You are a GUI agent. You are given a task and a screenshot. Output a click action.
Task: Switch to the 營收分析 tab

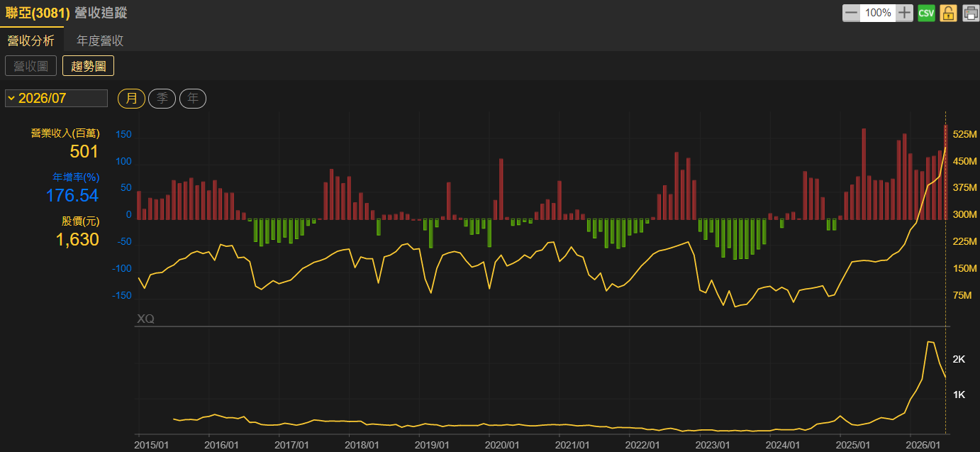(x=30, y=40)
